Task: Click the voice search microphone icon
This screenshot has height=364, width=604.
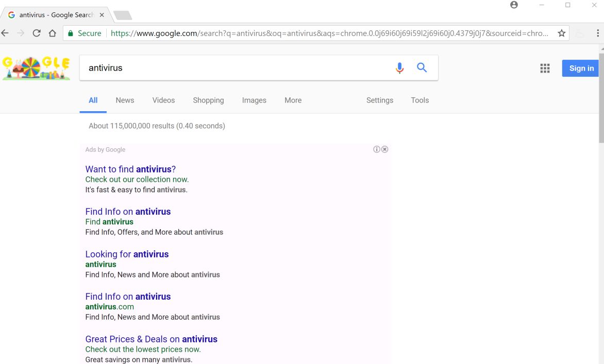Action: click(x=399, y=68)
